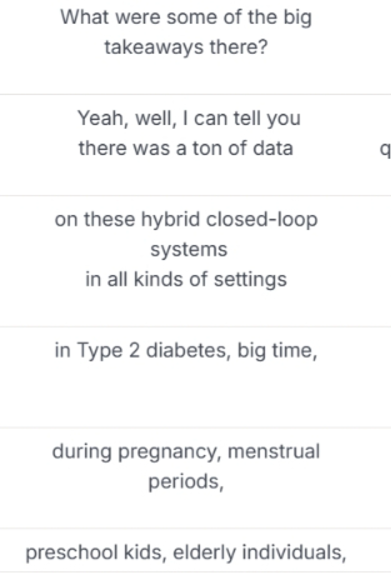Click the "in all kinds of settings" line
Image resolution: width=391 pixels, height=573 pixels.
point(186,280)
